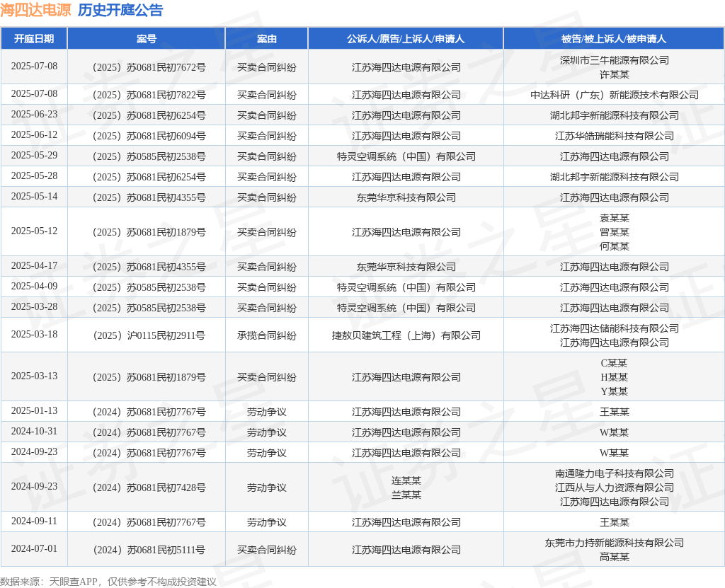Click the date 2024-10-31
This screenshot has width=725, height=588.
[x=34, y=432]
